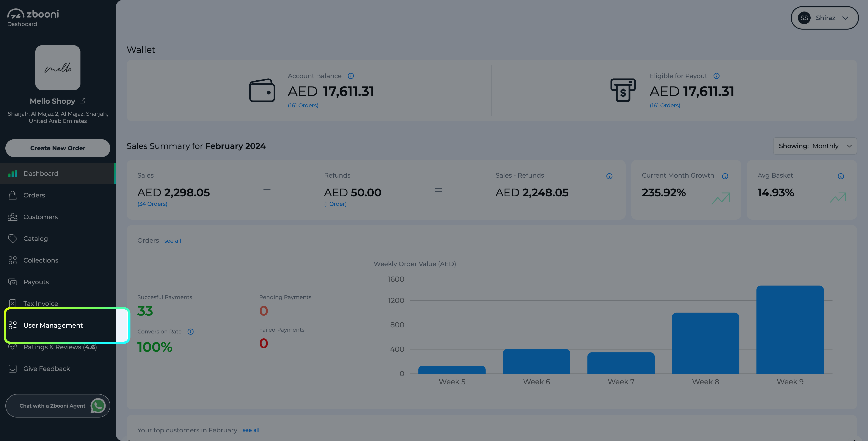Click the Week 7 bar in chart

tap(621, 363)
